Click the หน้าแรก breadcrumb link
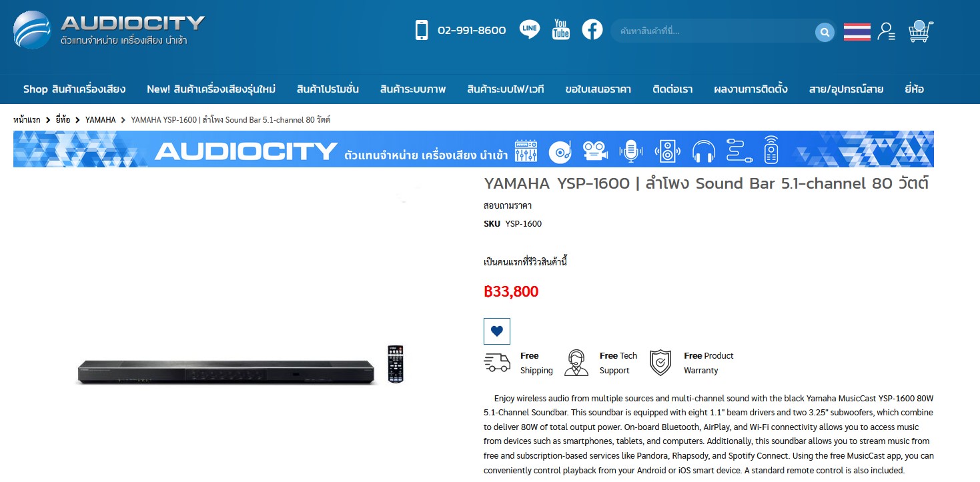This screenshot has height=482, width=980. pos(27,120)
